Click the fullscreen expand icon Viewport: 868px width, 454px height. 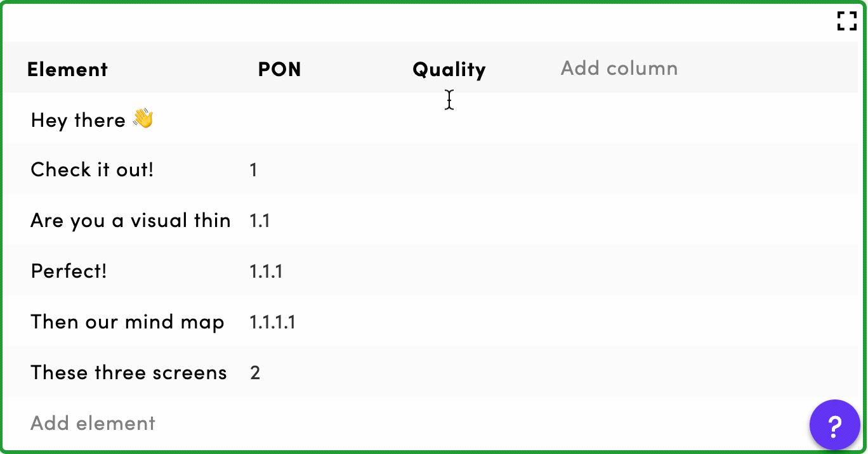tap(847, 21)
